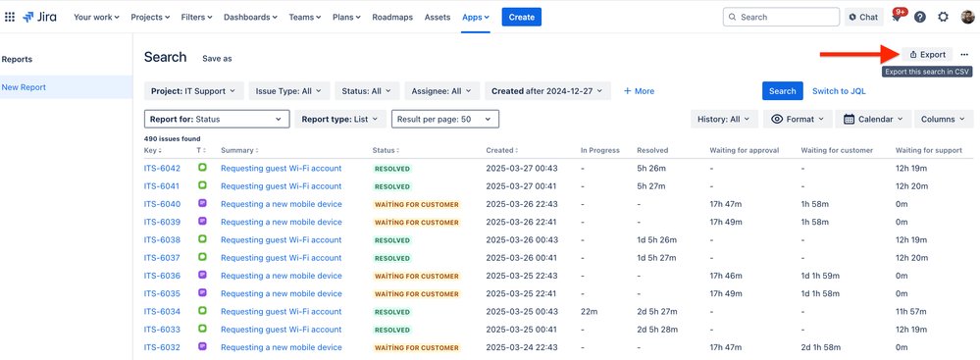
Task: Open the user profile avatar
Action: pyautogui.click(x=967, y=17)
